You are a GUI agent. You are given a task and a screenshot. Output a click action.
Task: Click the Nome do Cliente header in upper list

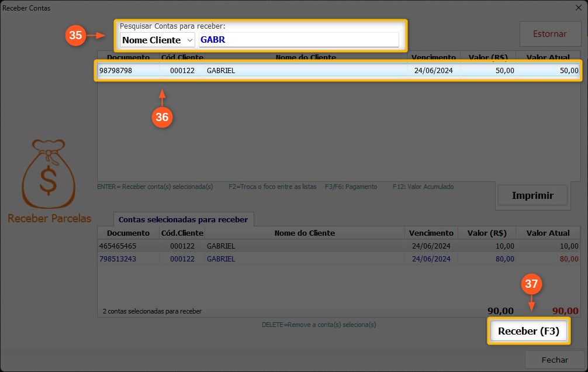pyautogui.click(x=305, y=57)
